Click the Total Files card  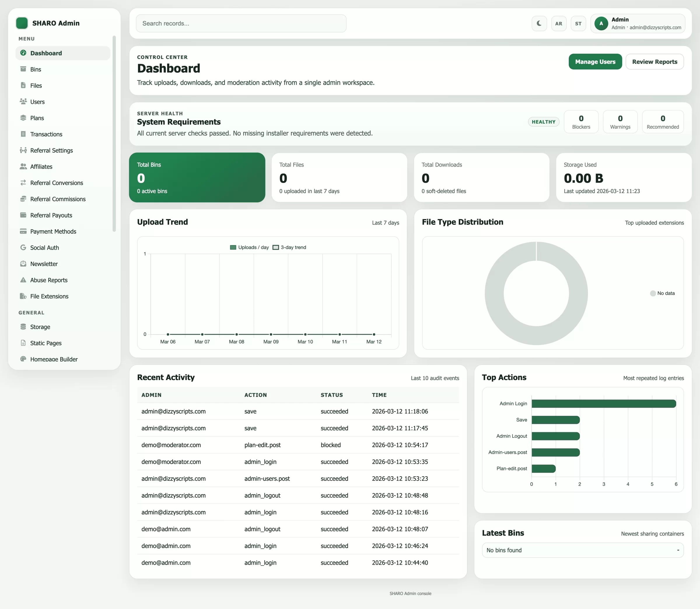(339, 177)
